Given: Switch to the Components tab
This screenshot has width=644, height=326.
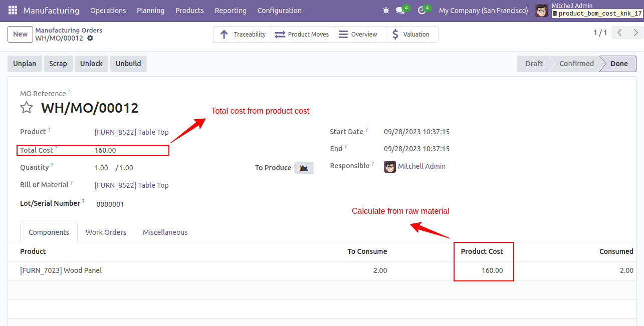Looking at the screenshot, I should [49, 232].
